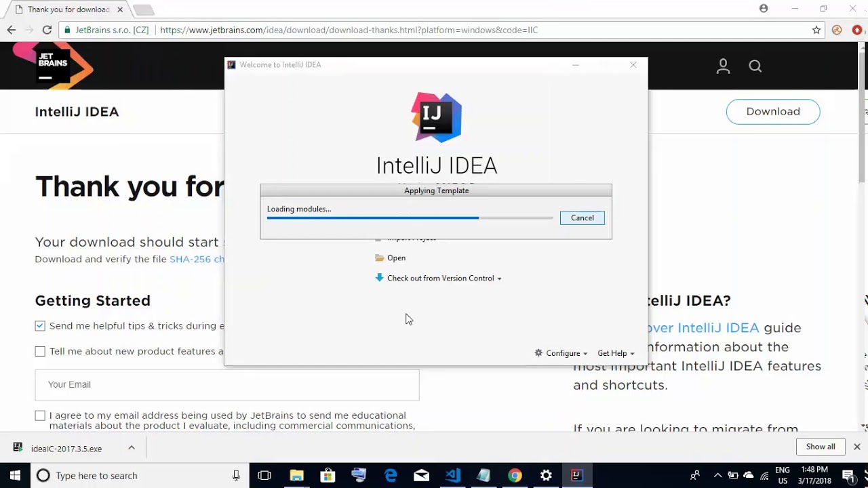
Task: Open File Explorer from taskbar
Action: click(x=296, y=476)
